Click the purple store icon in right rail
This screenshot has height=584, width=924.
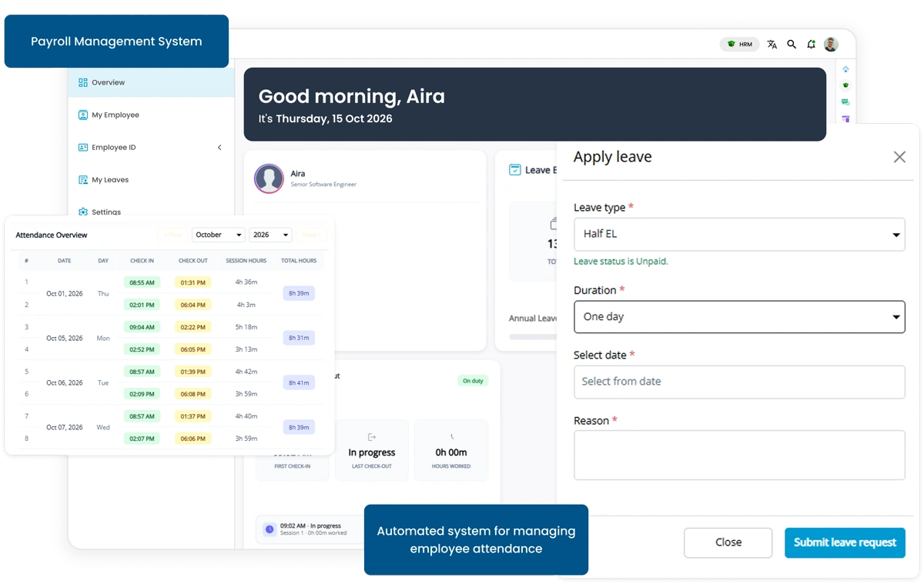pos(845,118)
